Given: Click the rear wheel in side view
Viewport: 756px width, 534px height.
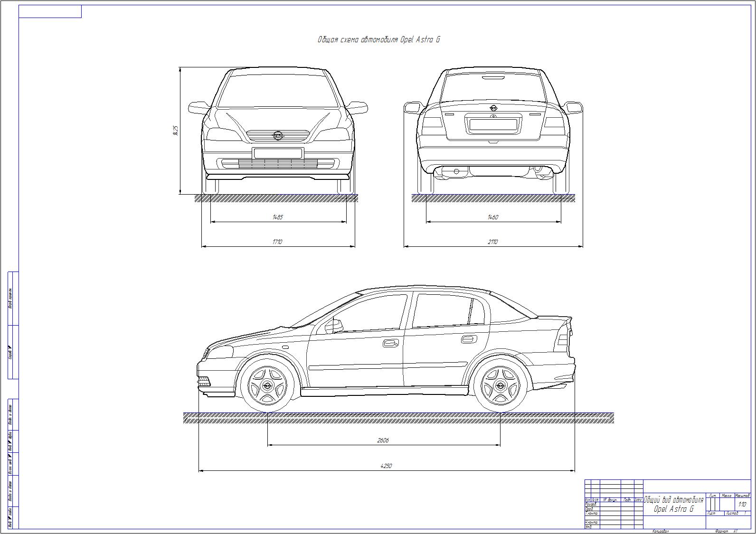Looking at the screenshot, I should [x=500, y=385].
